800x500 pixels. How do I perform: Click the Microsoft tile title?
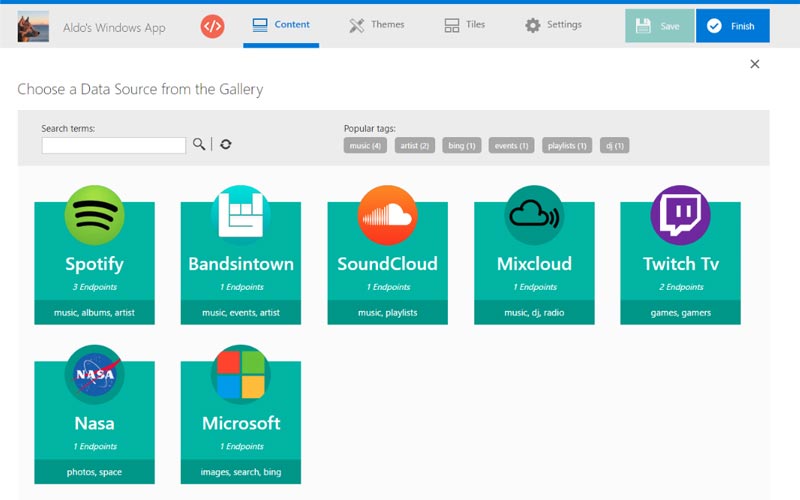tap(241, 423)
